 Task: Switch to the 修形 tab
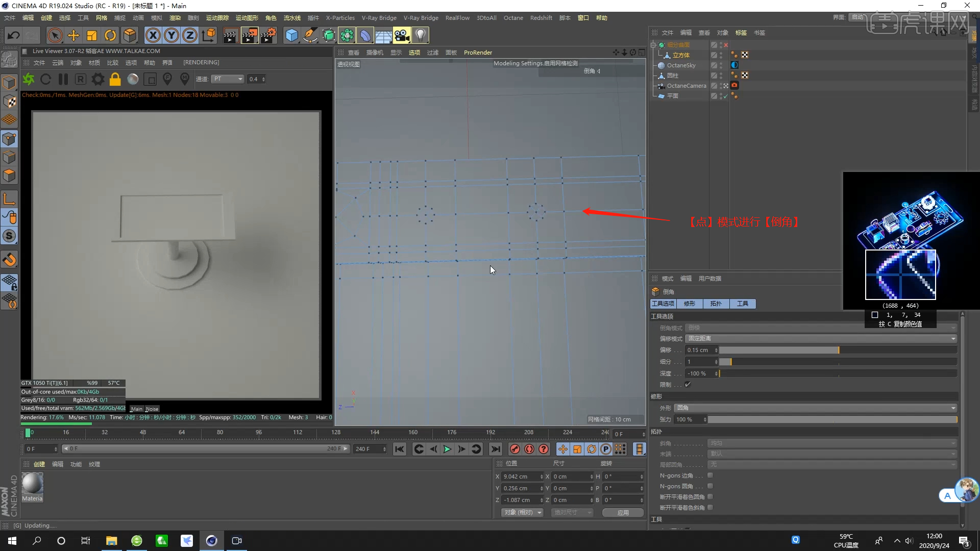pyautogui.click(x=690, y=304)
